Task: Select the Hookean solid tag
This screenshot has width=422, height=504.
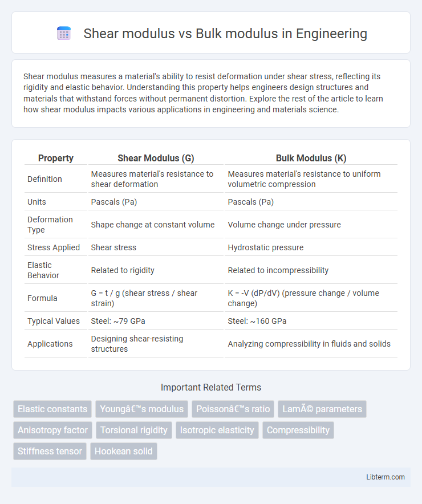Action: [124, 451]
